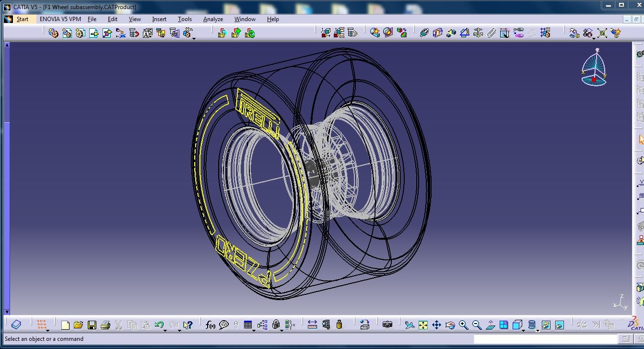Click the Save floppy disk icon
The height and width of the screenshot is (349, 644).
pyautogui.click(x=92, y=325)
